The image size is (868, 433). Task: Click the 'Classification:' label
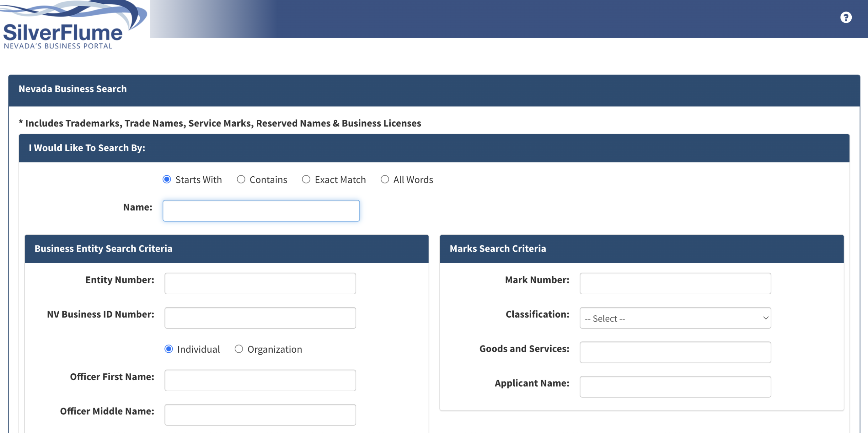point(537,314)
